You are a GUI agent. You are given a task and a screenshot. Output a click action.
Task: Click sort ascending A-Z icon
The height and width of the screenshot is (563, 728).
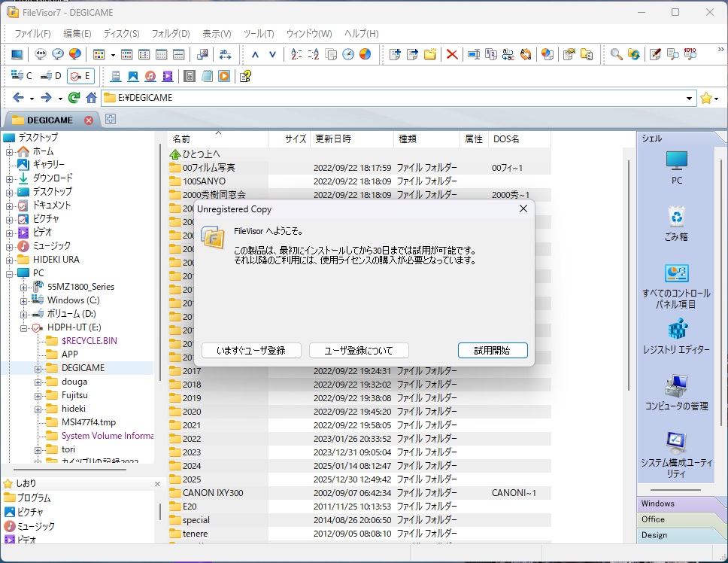coord(296,54)
